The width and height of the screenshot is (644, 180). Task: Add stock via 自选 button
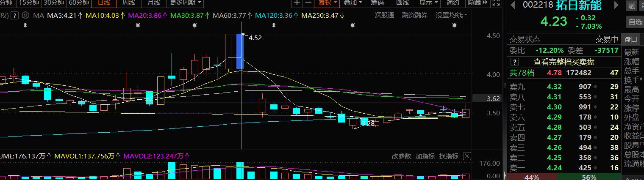(636, 22)
